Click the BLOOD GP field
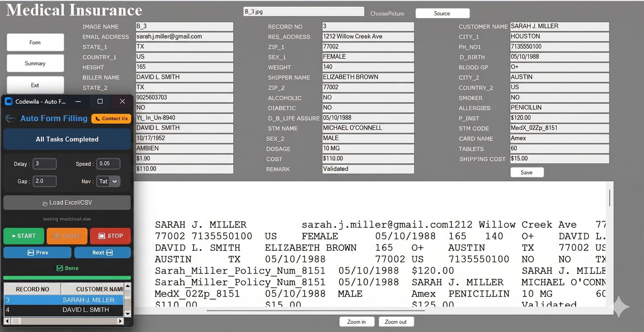Image resolution: width=644 pixels, height=332 pixels. 559,67
